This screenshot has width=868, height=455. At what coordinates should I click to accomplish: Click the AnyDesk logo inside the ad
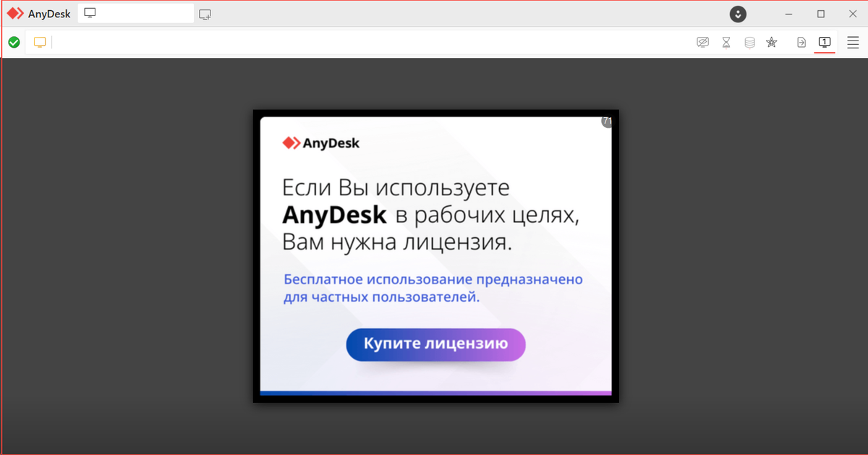tap(320, 143)
